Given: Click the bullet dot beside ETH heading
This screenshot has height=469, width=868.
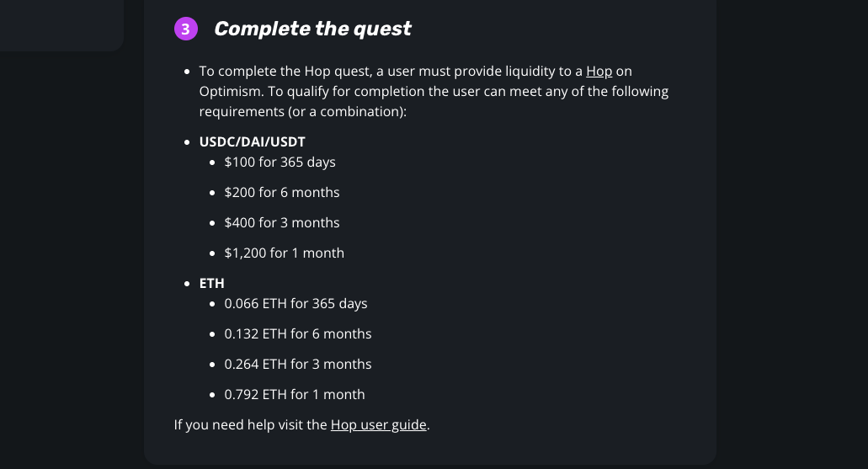Looking at the screenshot, I should tap(187, 284).
